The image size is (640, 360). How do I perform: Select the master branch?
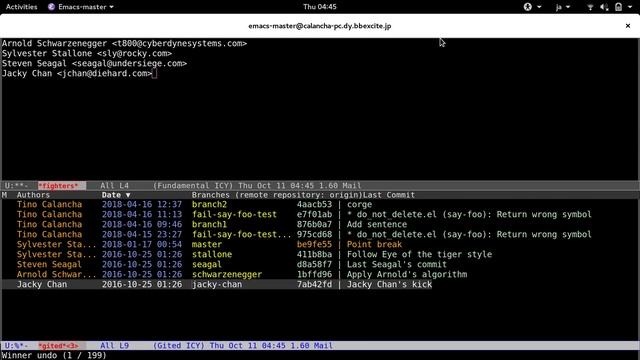point(207,244)
